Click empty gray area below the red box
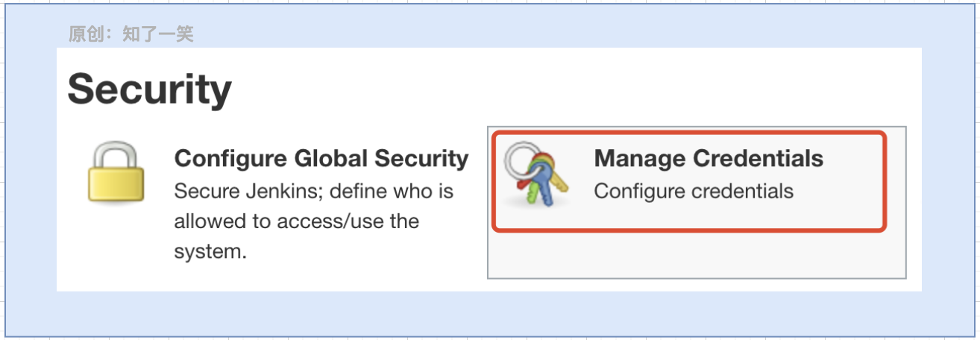This screenshot has width=980, height=340. (x=697, y=255)
